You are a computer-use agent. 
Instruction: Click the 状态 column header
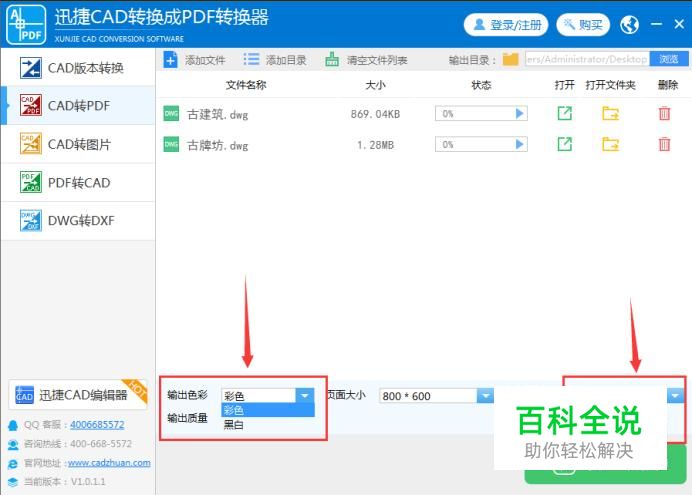coord(481,85)
